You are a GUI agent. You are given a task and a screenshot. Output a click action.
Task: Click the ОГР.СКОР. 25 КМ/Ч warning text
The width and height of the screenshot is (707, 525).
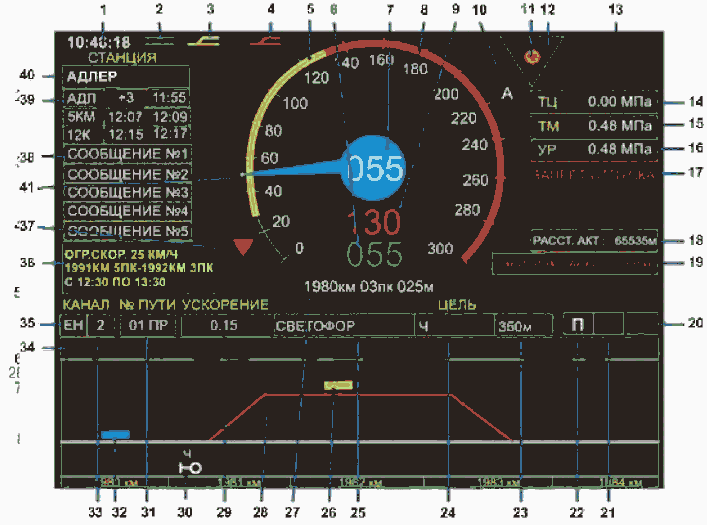[121, 254]
